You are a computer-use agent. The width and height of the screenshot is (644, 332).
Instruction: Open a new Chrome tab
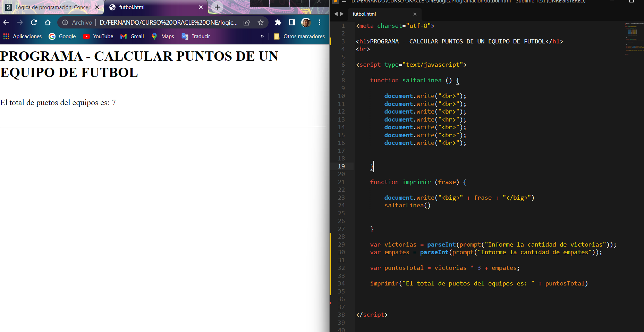[x=217, y=7]
